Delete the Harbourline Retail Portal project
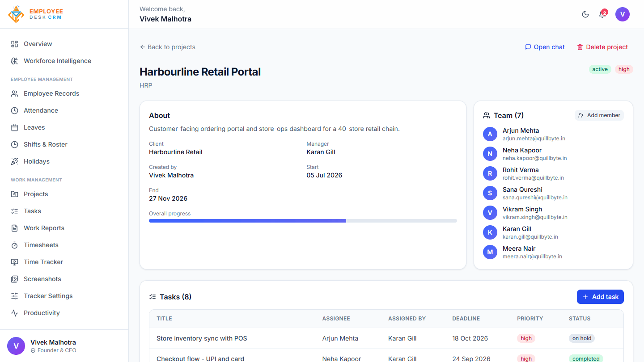Image resolution: width=644 pixels, height=362 pixels. pyautogui.click(x=602, y=47)
